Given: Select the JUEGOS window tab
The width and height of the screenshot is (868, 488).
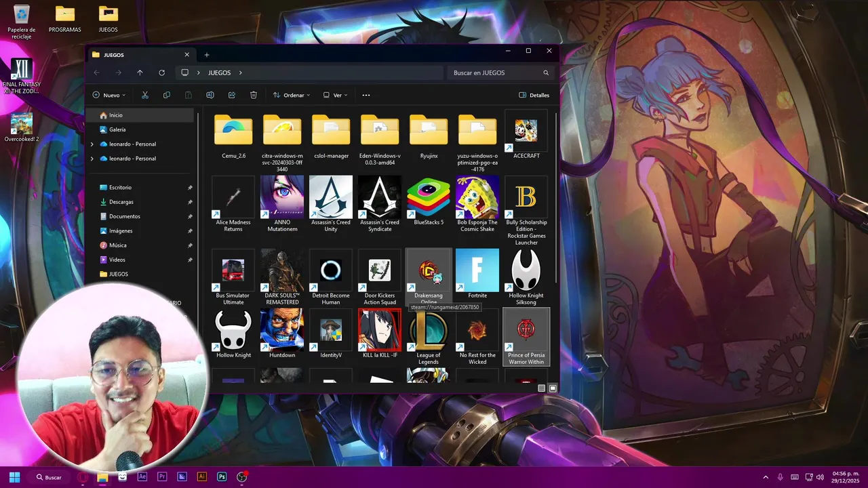Looking at the screenshot, I should (x=140, y=55).
